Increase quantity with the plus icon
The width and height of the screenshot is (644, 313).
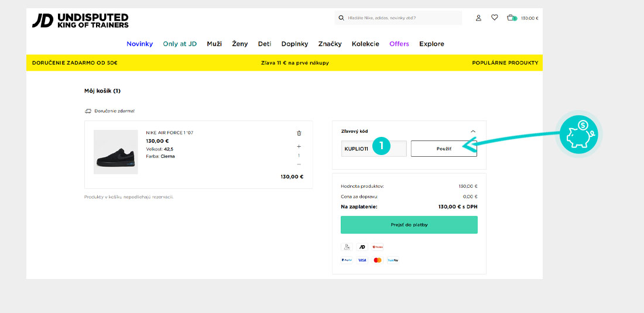(299, 146)
